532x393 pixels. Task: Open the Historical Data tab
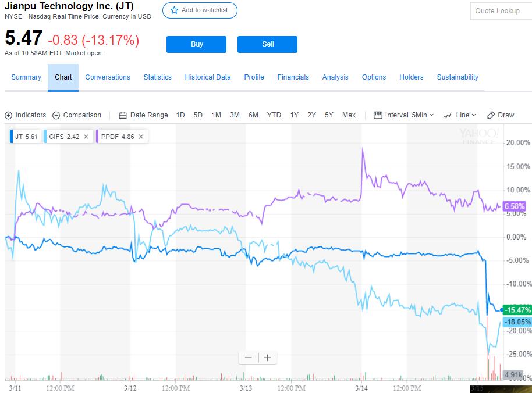click(x=208, y=77)
